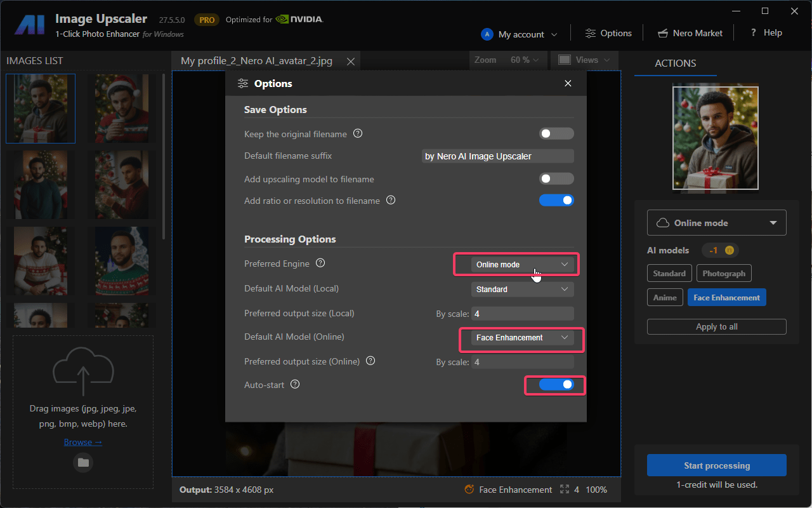Click the credits coin icon by AI models
Image resolution: width=812 pixels, height=508 pixels.
coord(729,250)
